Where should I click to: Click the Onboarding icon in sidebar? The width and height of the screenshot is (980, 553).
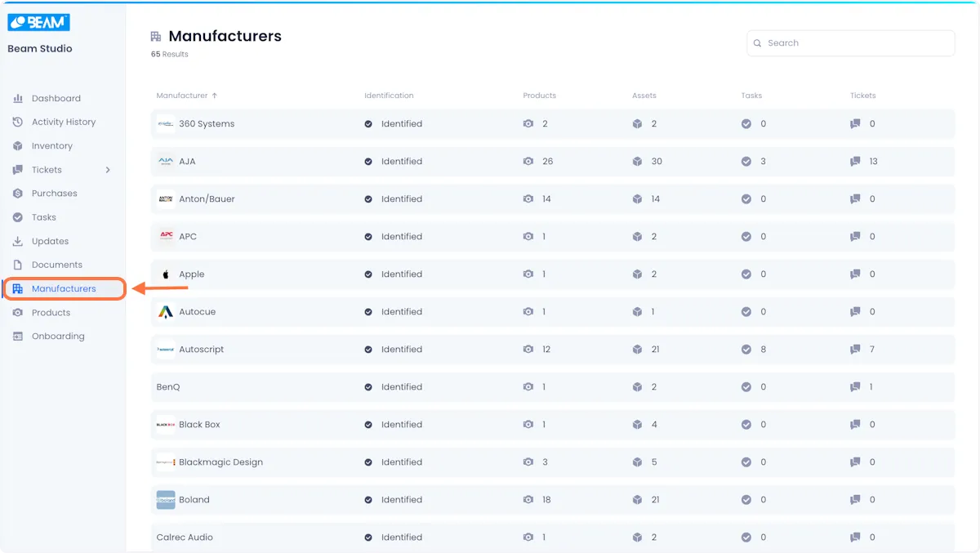[x=18, y=337]
